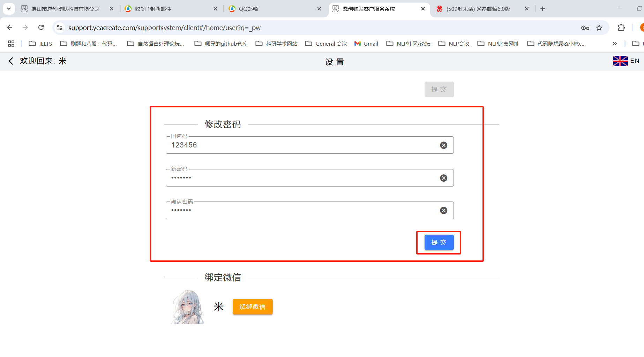
Task: Clear the new password field
Action: 443,178
